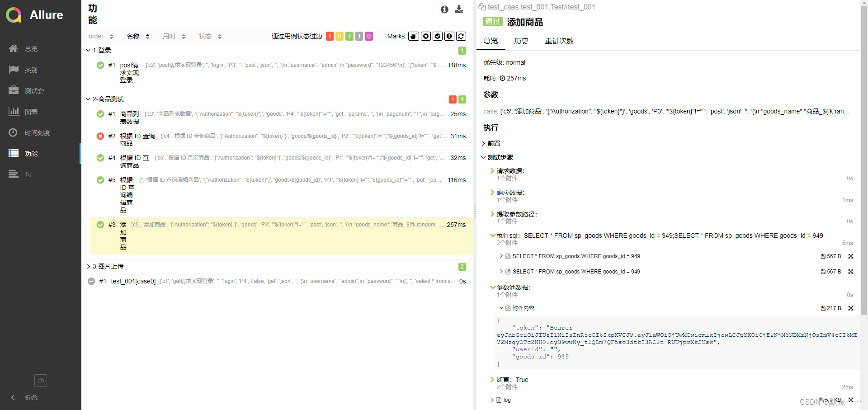
Task: Toggle the new-broken exclamation mark filter
Action: coord(449,36)
